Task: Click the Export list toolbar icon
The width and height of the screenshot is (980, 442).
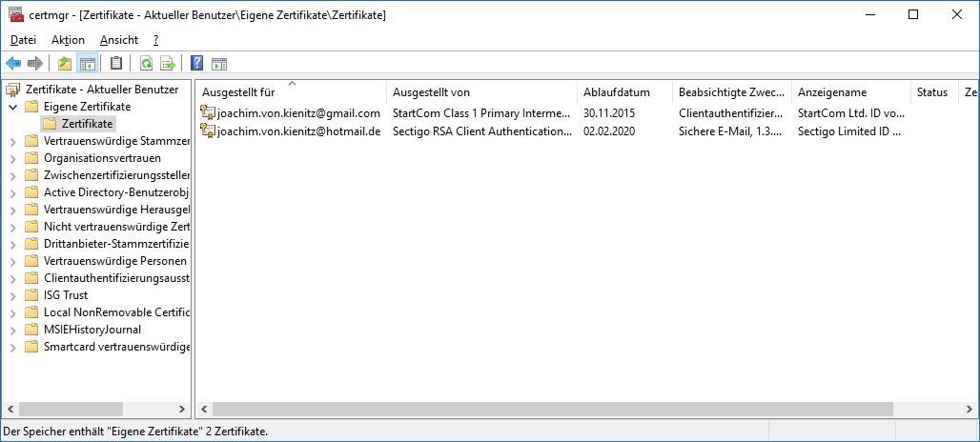Action: click(x=168, y=64)
